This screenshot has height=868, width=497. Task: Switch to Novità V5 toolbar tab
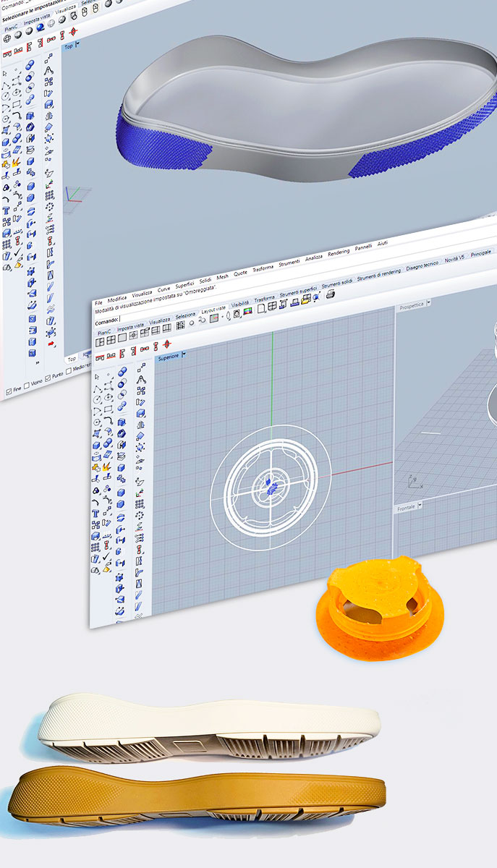(454, 260)
